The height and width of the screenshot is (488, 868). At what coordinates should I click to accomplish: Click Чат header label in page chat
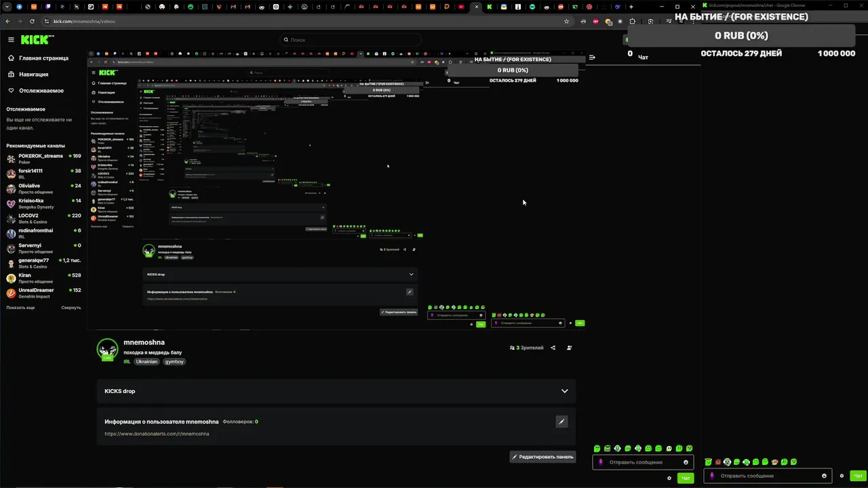[x=644, y=58]
